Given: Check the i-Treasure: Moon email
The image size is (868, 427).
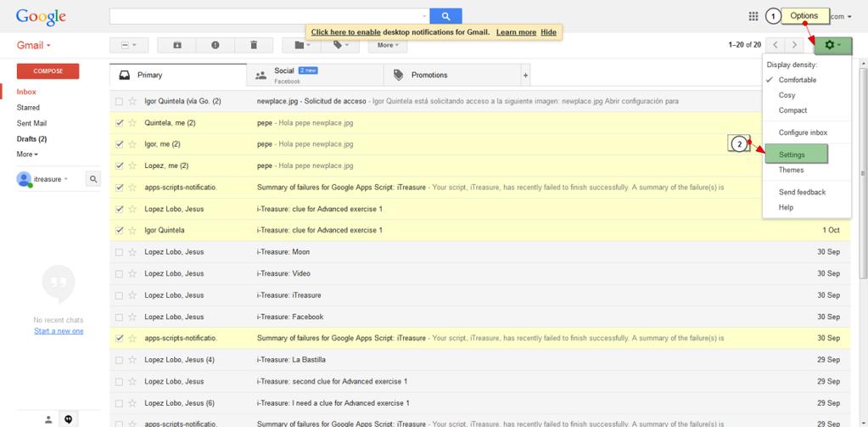Looking at the screenshot, I should 119,252.
